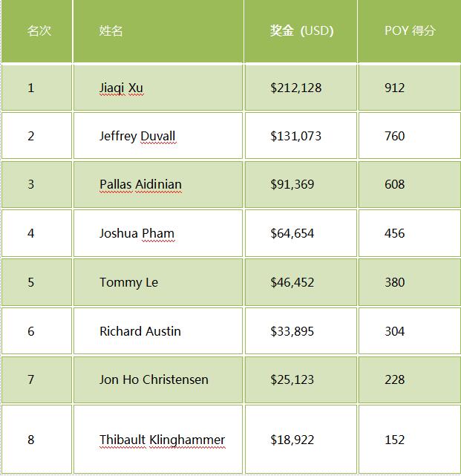This screenshot has height=476, width=461.
Task: Select the 奖金 (USD) header cell
Action: [x=301, y=31]
